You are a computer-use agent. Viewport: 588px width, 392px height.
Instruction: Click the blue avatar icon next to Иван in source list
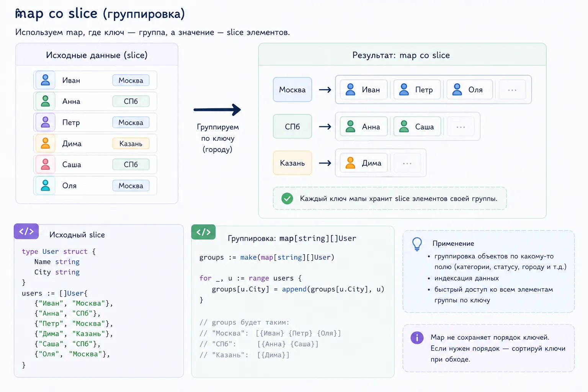click(45, 80)
